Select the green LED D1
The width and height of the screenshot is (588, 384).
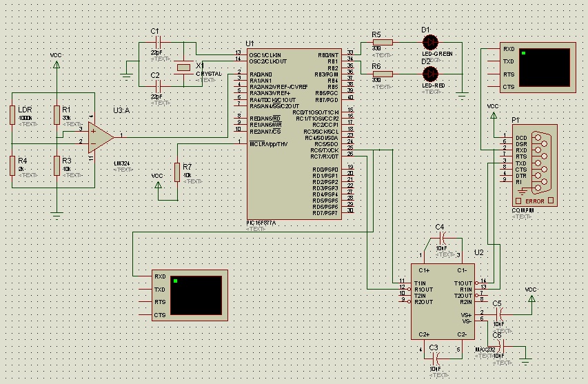[x=432, y=41]
